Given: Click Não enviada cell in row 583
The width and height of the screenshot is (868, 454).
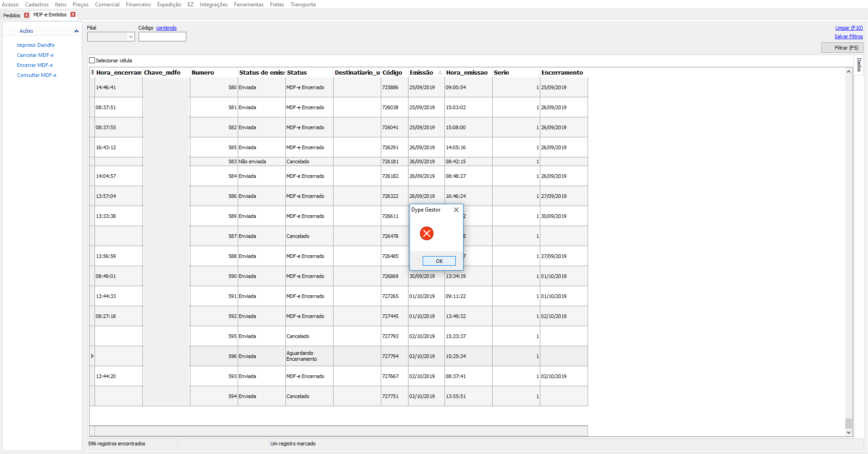Looking at the screenshot, I should coord(262,161).
